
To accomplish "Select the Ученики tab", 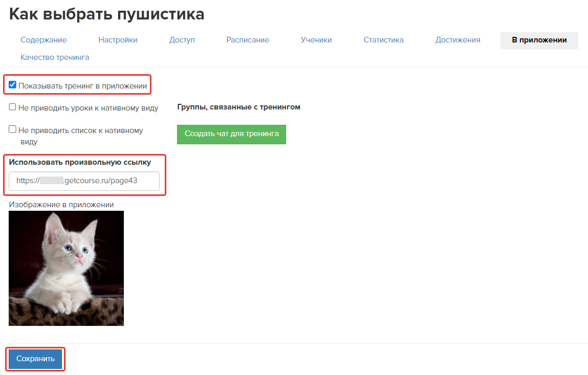I will [316, 40].
